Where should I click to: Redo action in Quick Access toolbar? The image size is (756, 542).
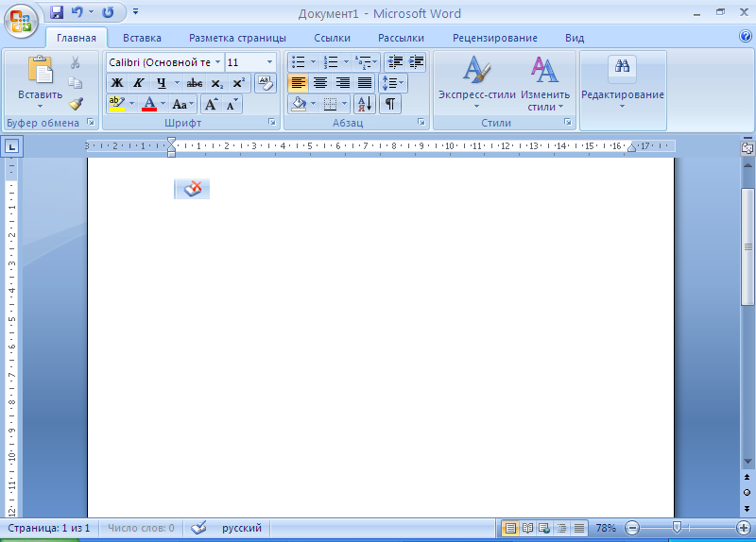108,12
